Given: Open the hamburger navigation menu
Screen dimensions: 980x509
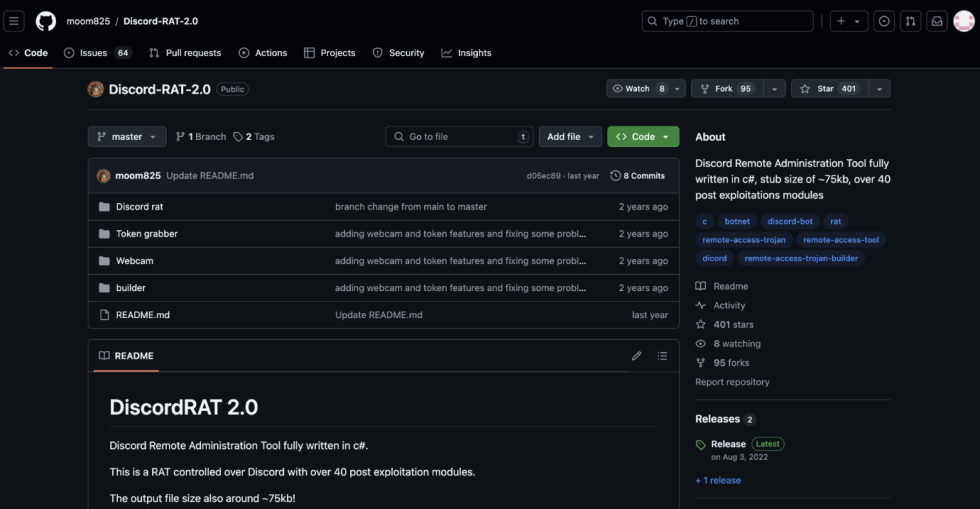Looking at the screenshot, I should [15, 21].
